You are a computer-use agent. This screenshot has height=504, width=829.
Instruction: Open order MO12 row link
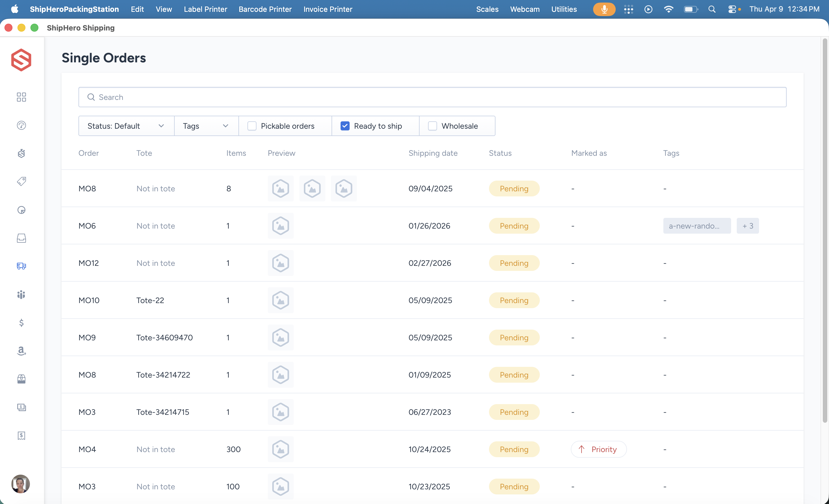point(89,263)
